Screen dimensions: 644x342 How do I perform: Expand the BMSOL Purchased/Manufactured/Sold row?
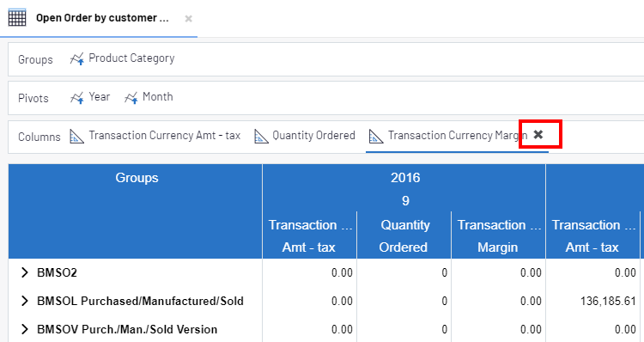[x=25, y=301]
